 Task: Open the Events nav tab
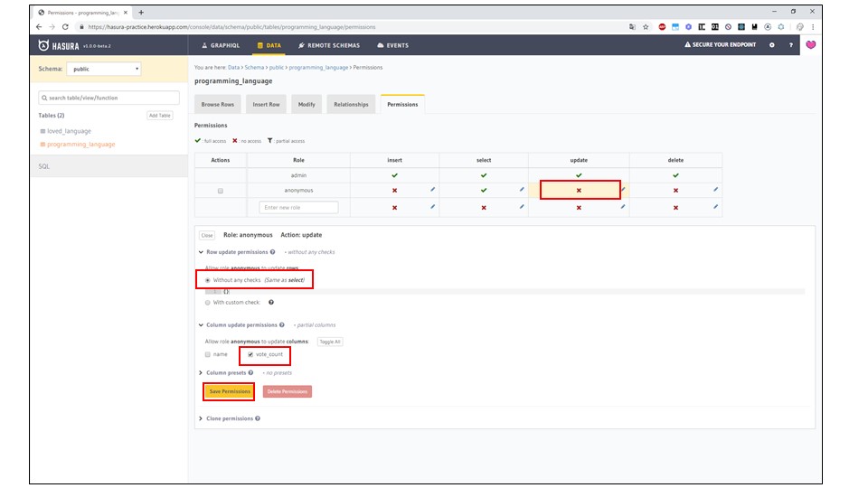coord(393,45)
